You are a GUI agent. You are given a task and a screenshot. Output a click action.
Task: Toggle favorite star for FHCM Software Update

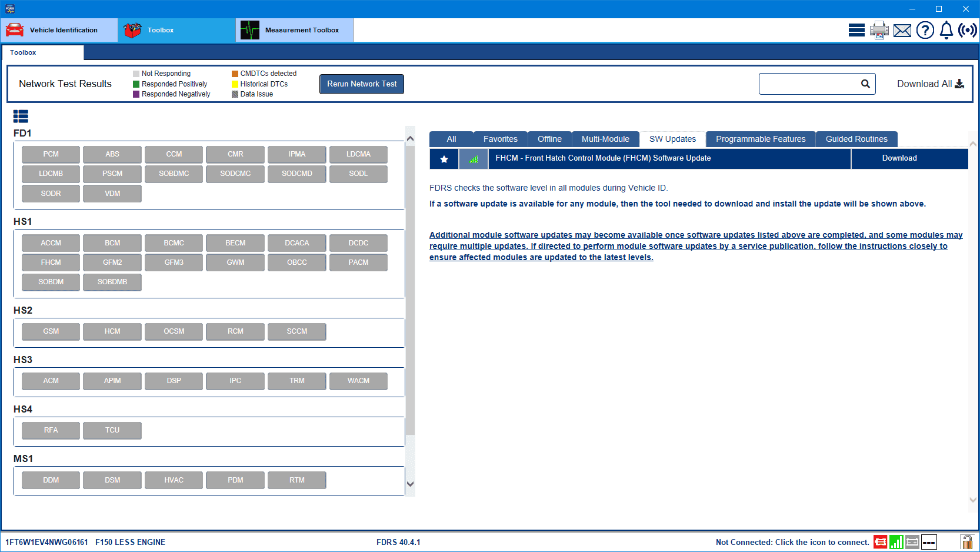(x=444, y=159)
